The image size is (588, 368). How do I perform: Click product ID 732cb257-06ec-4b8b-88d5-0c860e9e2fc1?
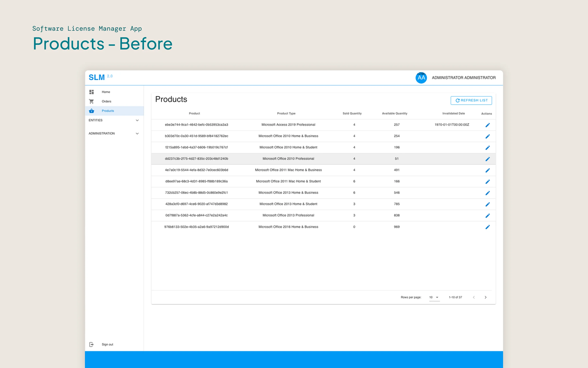point(196,193)
